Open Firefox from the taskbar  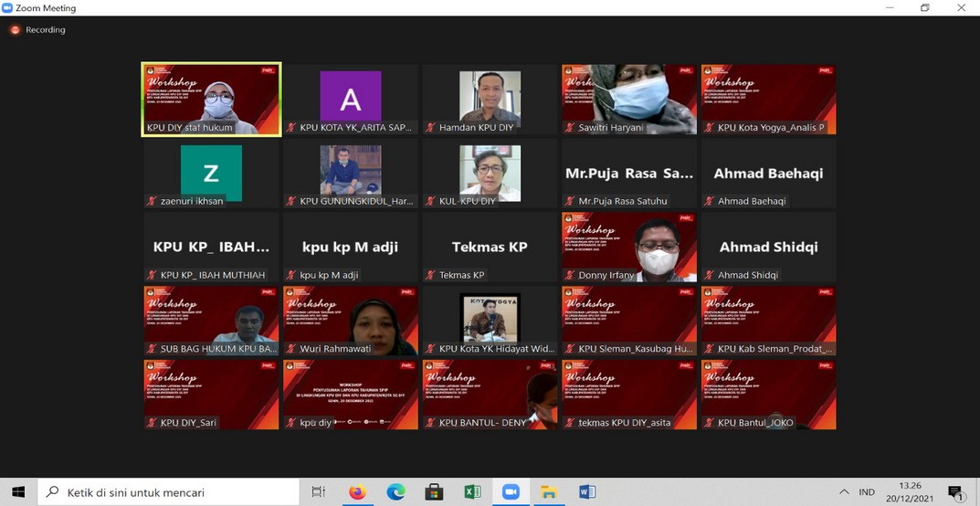click(x=357, y=492)
